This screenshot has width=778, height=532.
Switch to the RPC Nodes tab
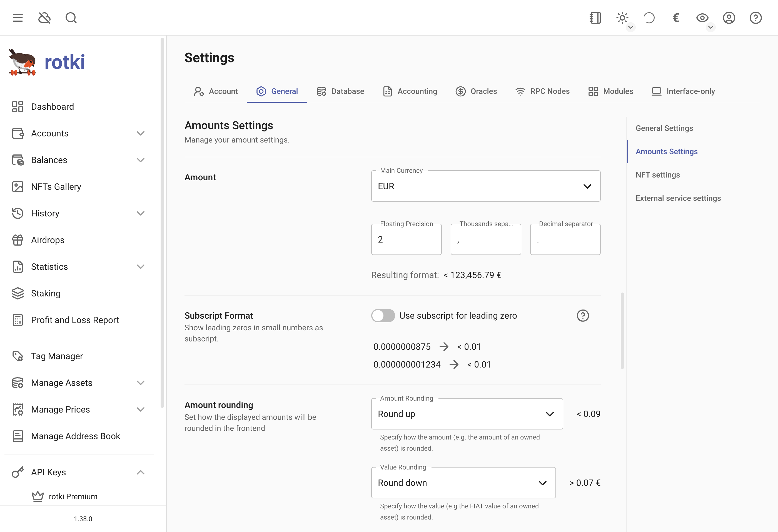[542, 91]
